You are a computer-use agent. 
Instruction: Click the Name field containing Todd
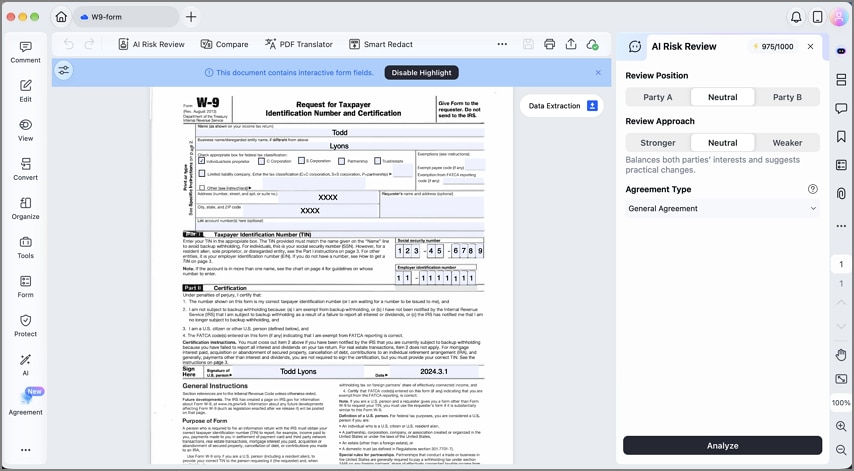[340, 132]
